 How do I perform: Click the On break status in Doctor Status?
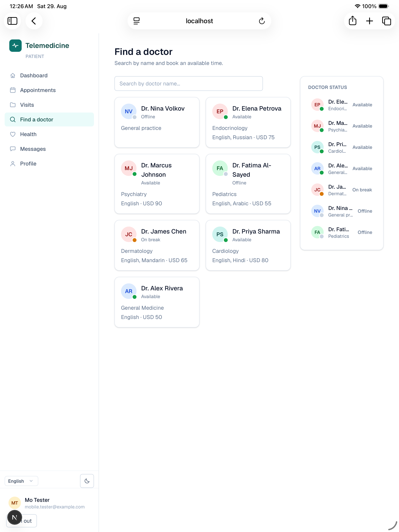tap(362, 190)
